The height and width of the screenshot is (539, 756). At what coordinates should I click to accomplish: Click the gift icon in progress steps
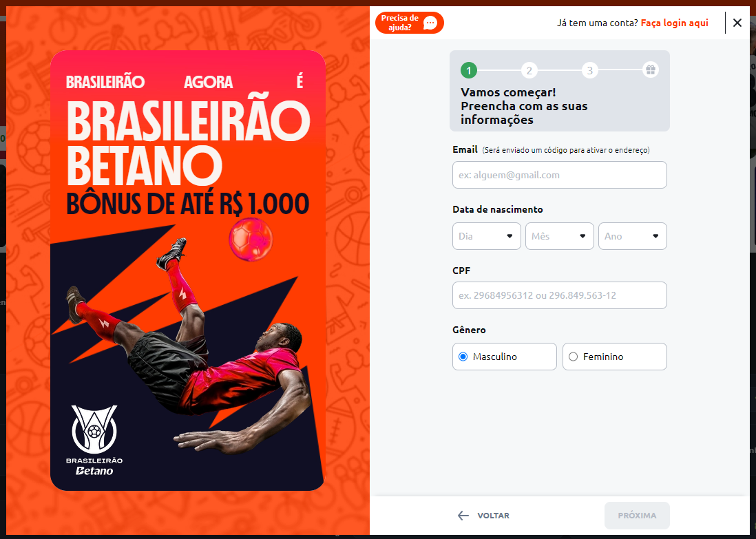click(651, 70)
